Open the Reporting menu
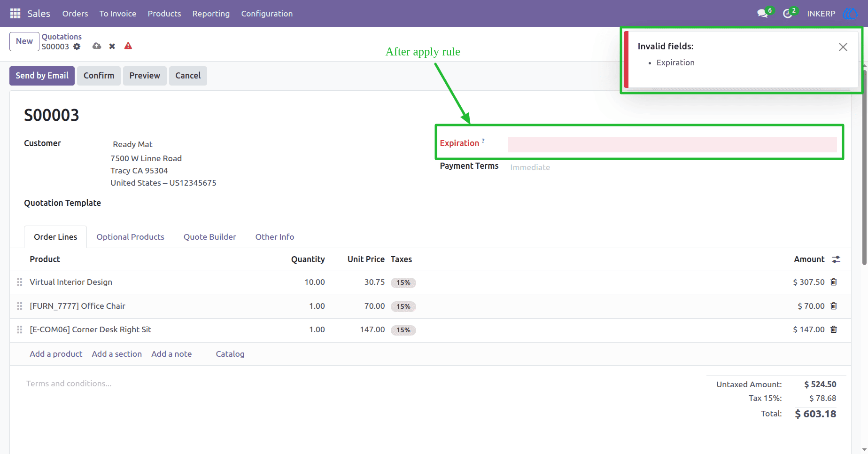The width and height of the screenshot is (868, 454). click(x=211, y=14)
